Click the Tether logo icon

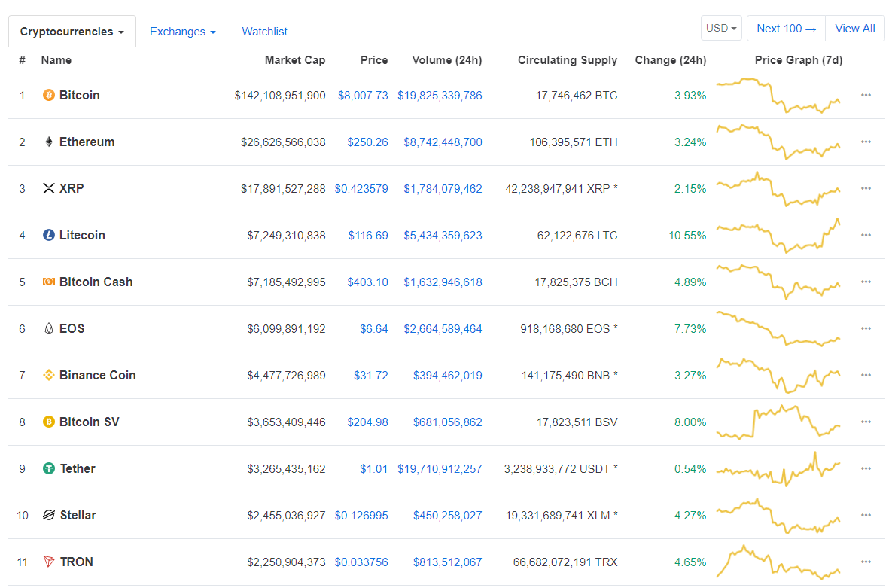point(49,468)
